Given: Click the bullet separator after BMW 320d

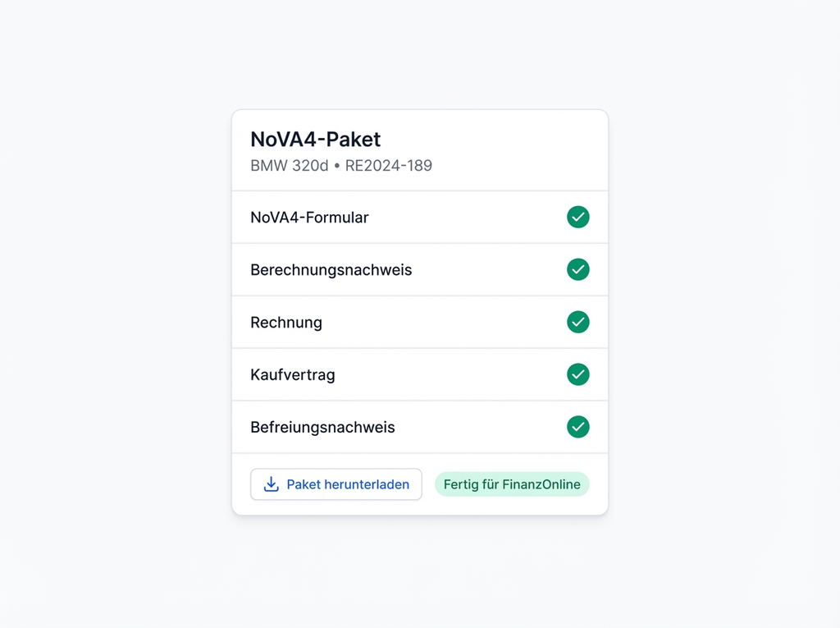Looking at the screenshot, I should coord(336,166).
